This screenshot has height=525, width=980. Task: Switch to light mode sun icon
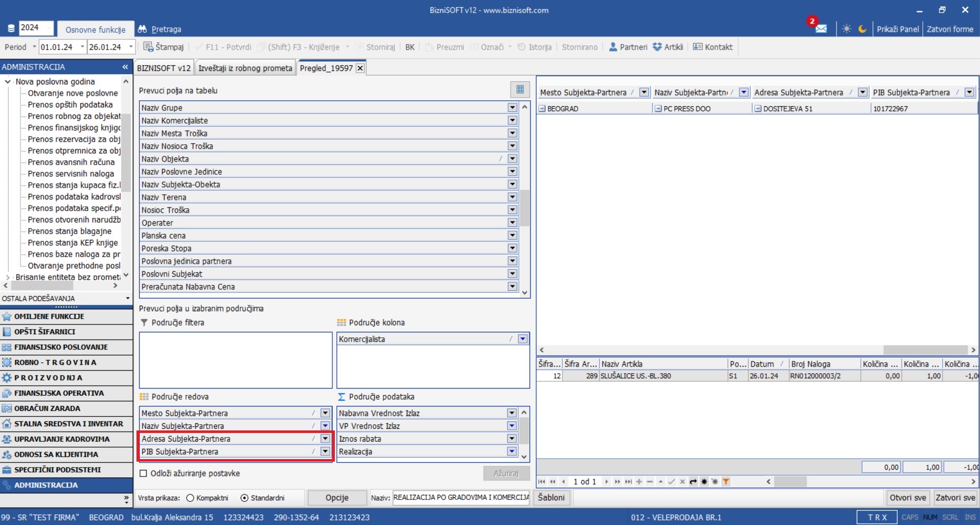tap(847, 29)
